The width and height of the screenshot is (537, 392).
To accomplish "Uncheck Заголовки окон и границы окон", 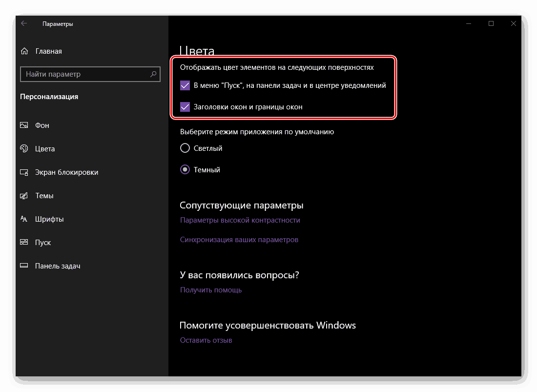I will tap(185, 107).
